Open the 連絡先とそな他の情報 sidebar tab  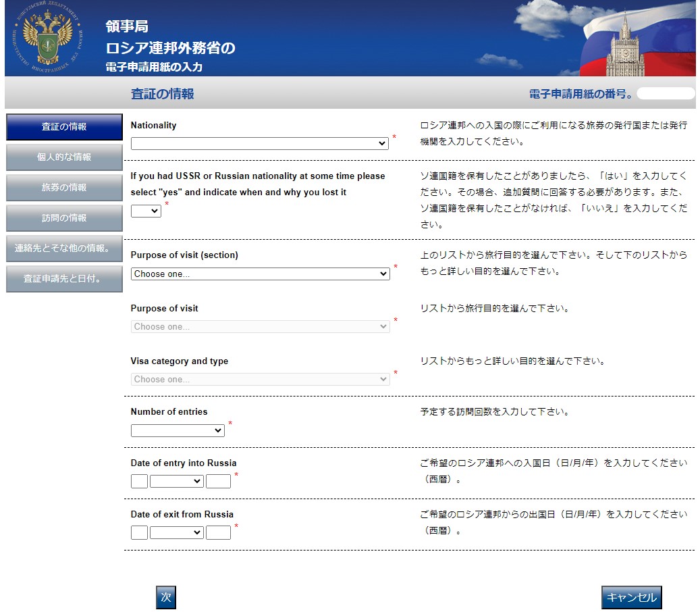point(64,249)
